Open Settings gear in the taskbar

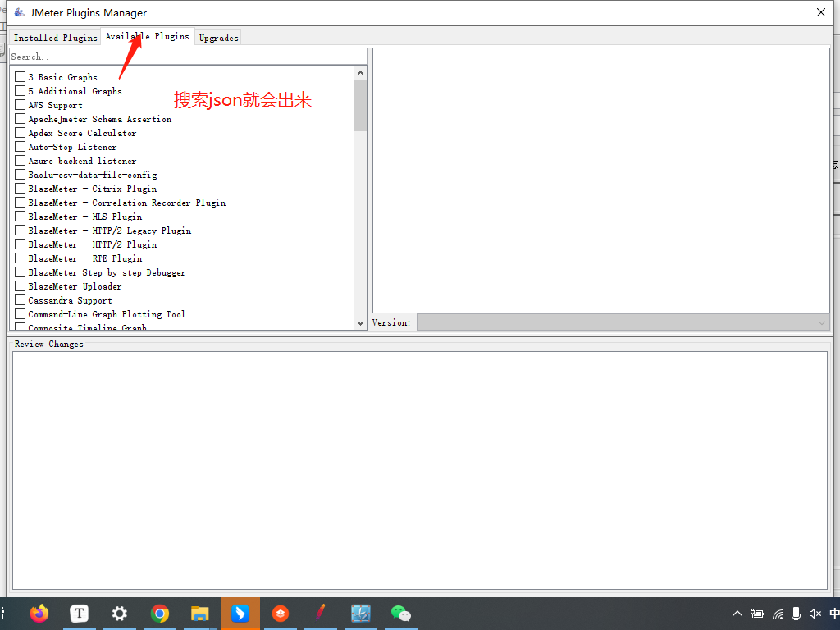pyautogui.click(x=119, y=614)
